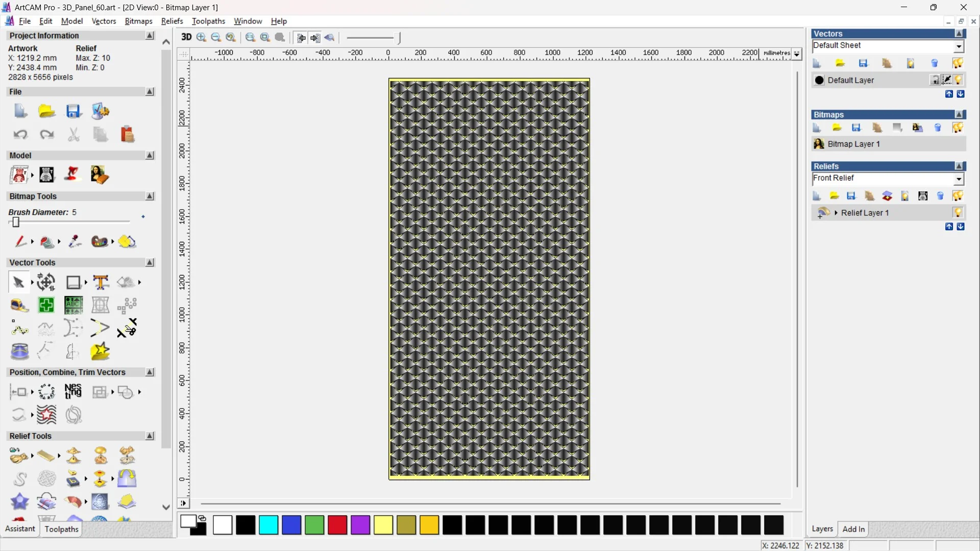Open an existing model file
The width and height of the screenshot is (980, 551).
(x=46, y=111)
